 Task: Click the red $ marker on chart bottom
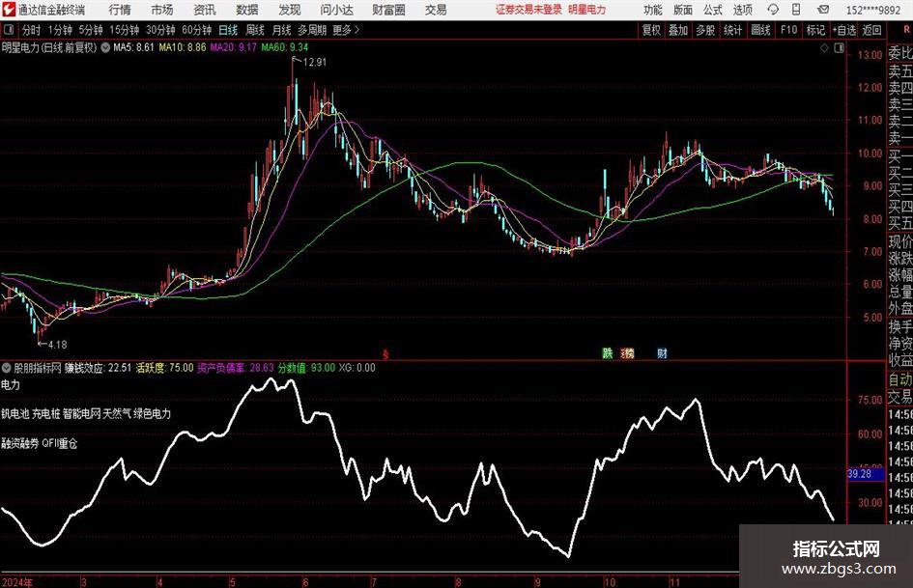click(385, 354)
